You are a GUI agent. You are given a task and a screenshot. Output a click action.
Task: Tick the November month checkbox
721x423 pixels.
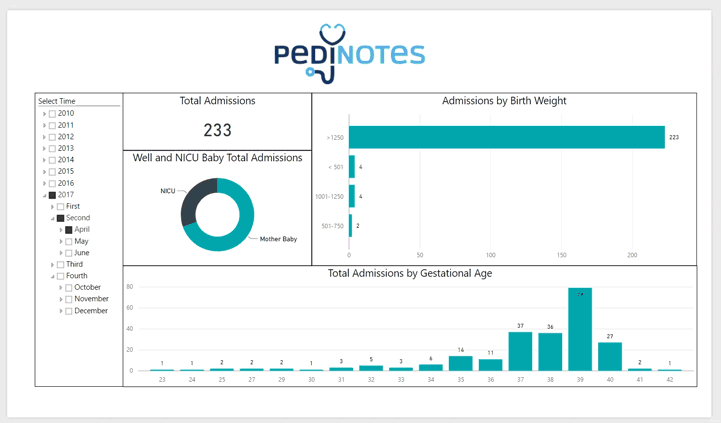pyautogui.click(x=69, y=299)
